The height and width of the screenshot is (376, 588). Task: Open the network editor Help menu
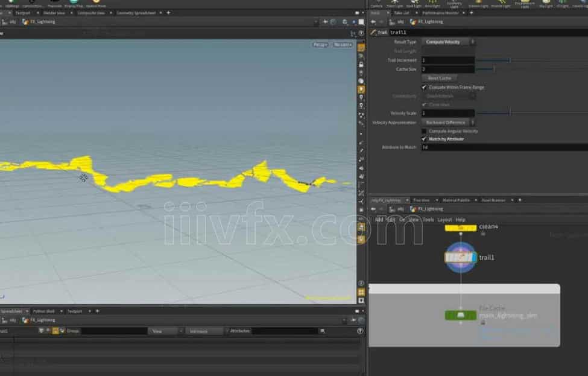[x=461, y=220]
